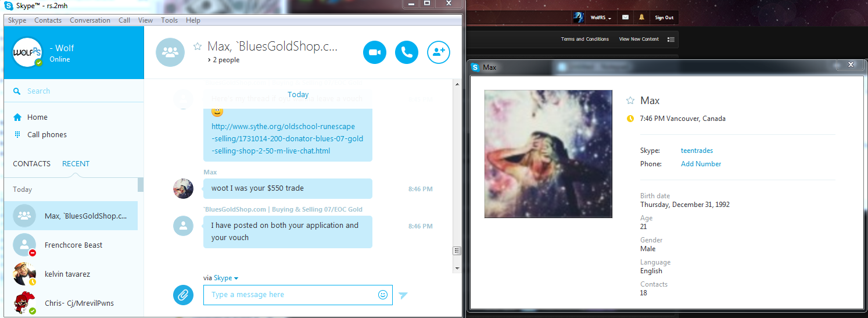
Task: Open chat with Frenchcore Beast
Action: click(71, 245)
